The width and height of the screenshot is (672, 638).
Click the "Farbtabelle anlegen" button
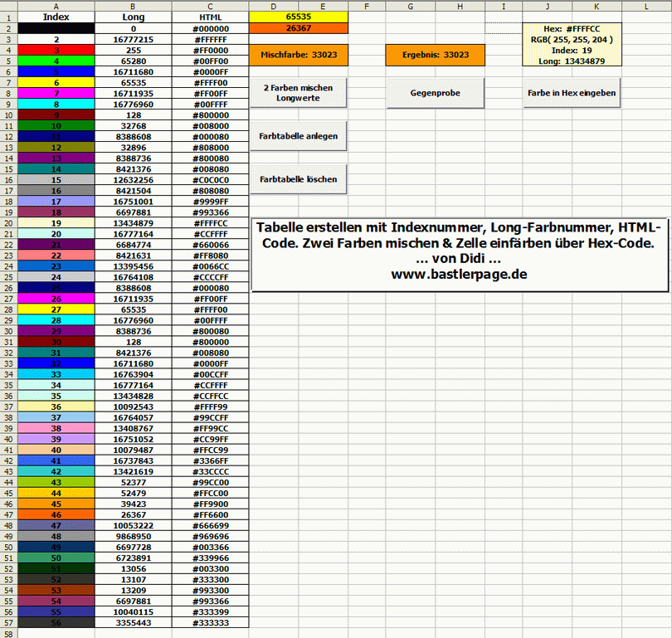[x=299, y=136]
